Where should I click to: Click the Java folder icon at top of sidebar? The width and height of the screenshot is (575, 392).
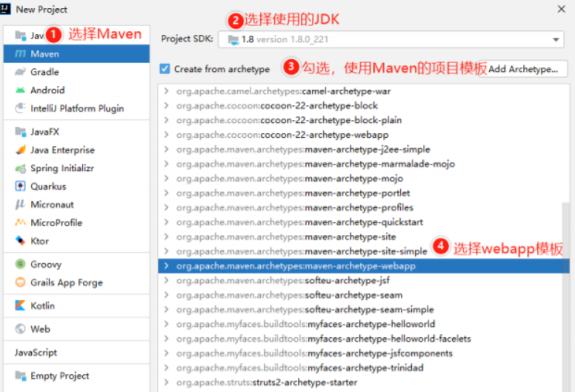point(21,36)
